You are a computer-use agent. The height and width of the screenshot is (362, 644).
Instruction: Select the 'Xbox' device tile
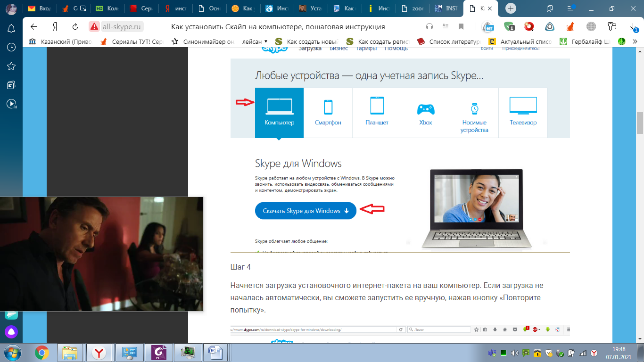pos(425,113)
